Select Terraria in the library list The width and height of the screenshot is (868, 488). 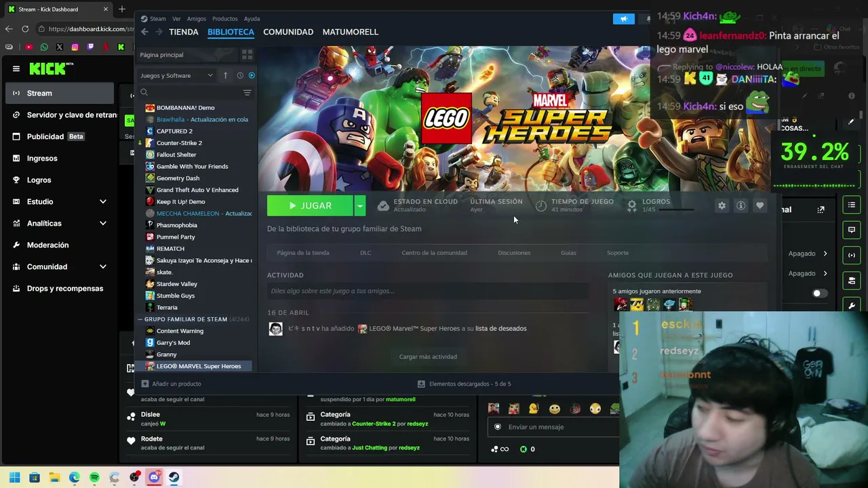pyautogui.click(x=167, y=308)
